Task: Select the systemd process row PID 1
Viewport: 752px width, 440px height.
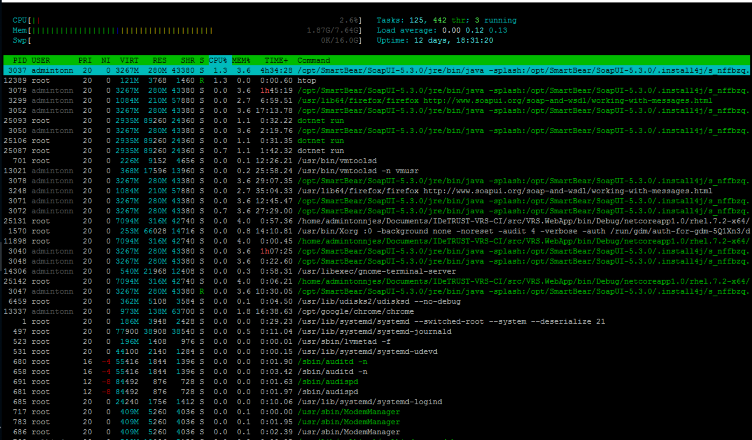Action: point(376,321)
